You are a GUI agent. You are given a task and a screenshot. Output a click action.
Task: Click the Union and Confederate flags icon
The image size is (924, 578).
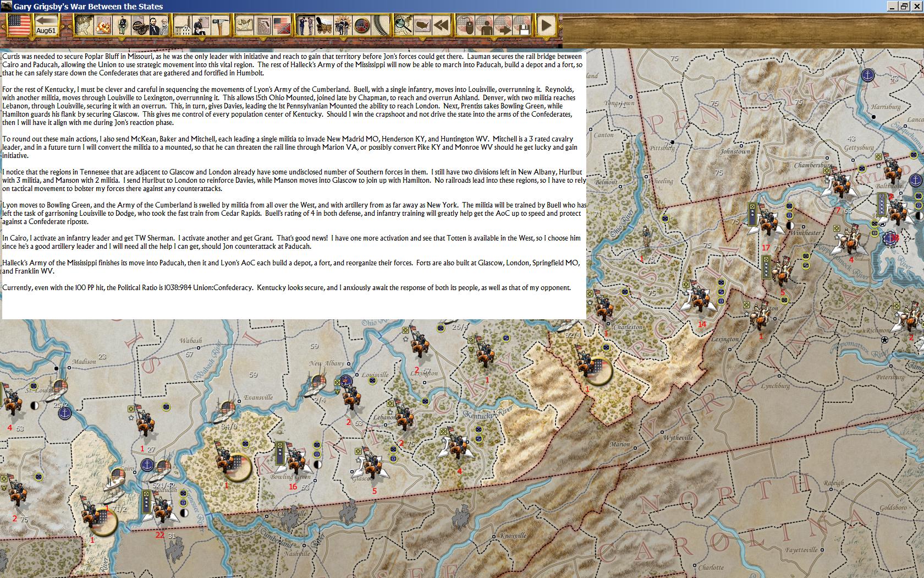[282, 25]
